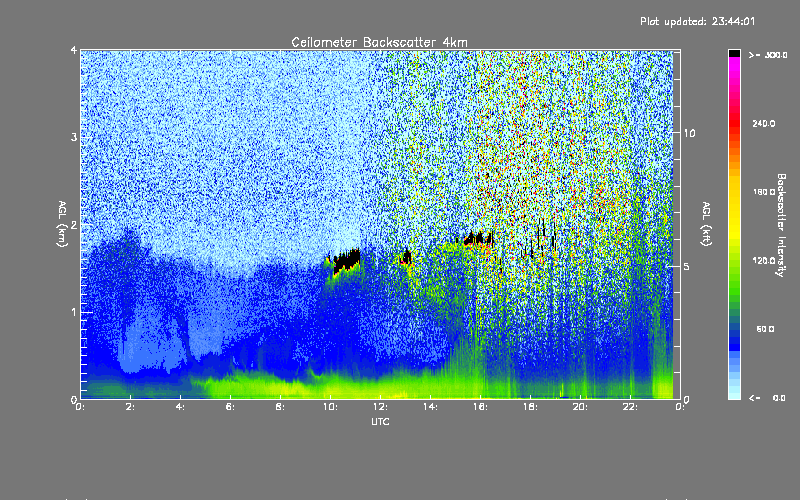Image resolution: width=800 pixels, height=500 pixels.
Task: Click the '2:' UTC tick label
Action: [131, 407]
